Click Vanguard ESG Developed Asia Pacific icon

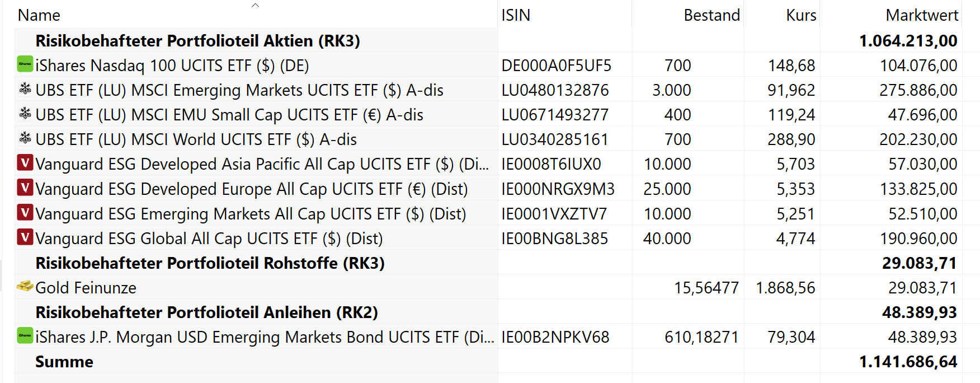coord(25,163)
